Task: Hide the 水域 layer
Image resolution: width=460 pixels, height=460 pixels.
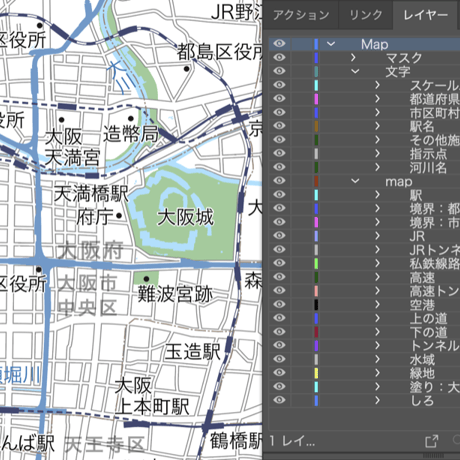Action: [x=279, y=359]
